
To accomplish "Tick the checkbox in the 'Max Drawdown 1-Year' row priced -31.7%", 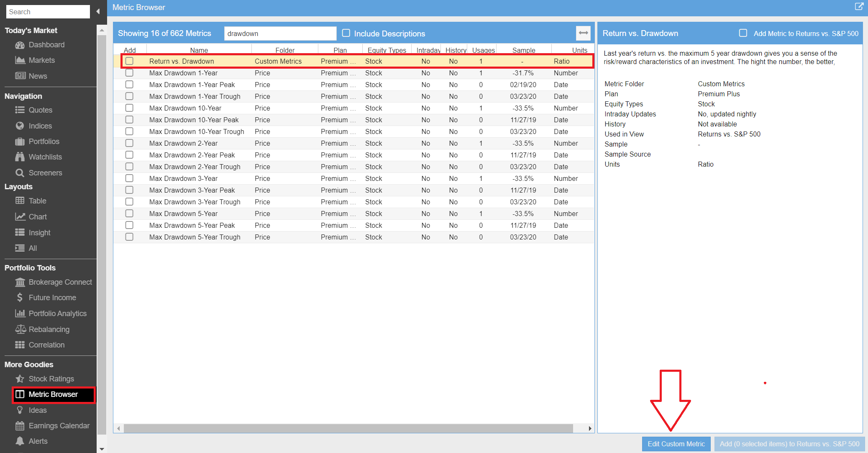I will pos(129,73).
